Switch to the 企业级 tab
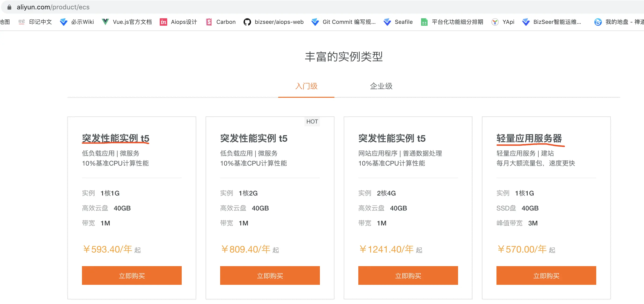Image resolution: width=644 pixels, height=304 pixels. pyautogui.click(x=381, y=86)
